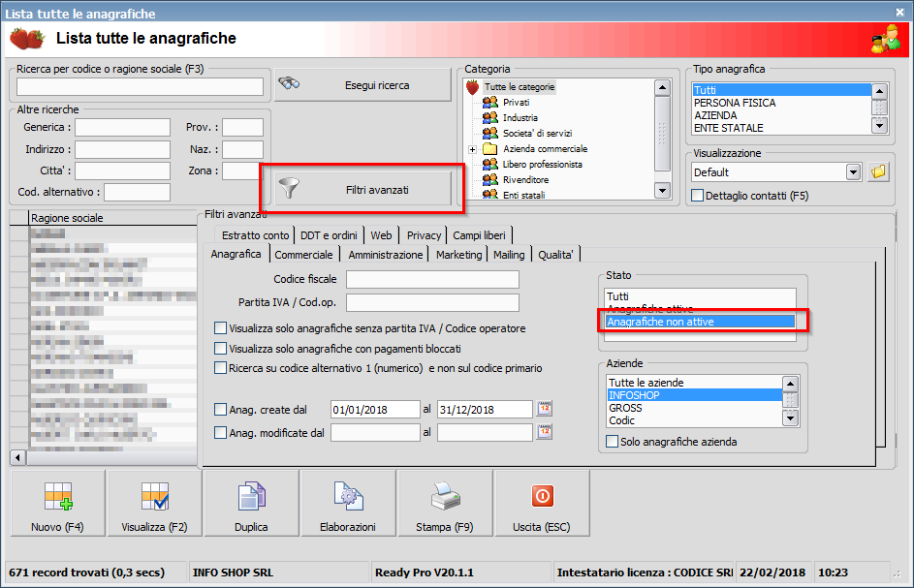Open the Mailing tab
Image resolution: width=914 pixels, height=588 pixels.
[509, 255]
